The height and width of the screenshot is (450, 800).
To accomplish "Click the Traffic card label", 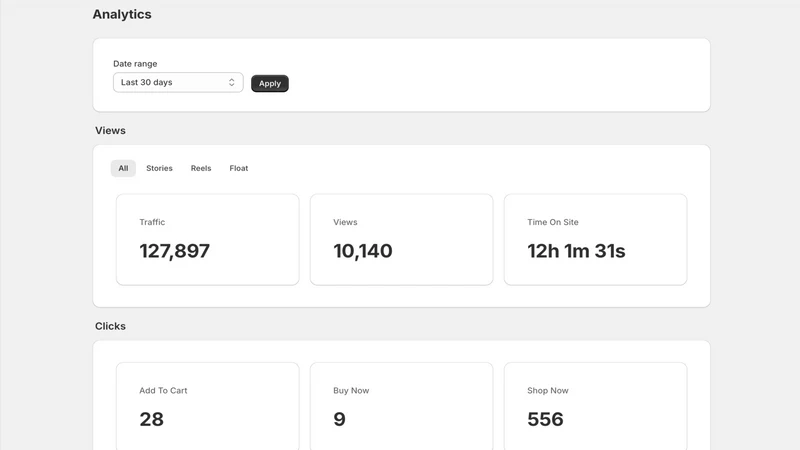I will click(x=152, y=222).
